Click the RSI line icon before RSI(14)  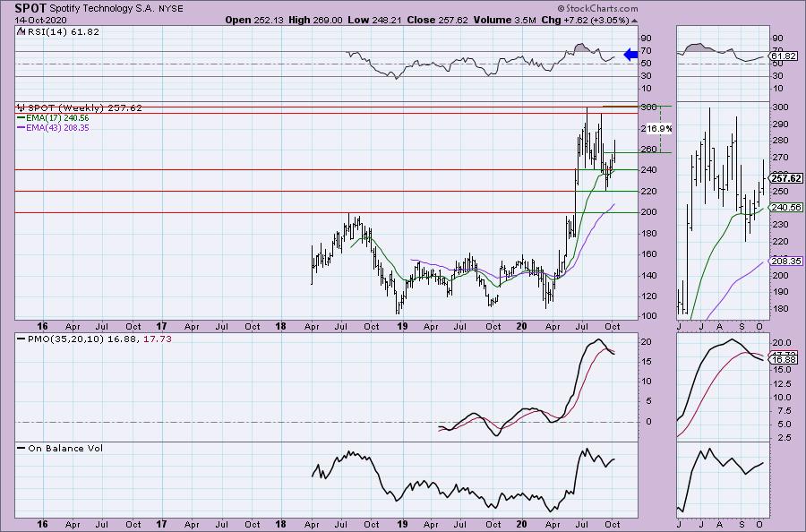pyautogui.click(x=21, y=30)
